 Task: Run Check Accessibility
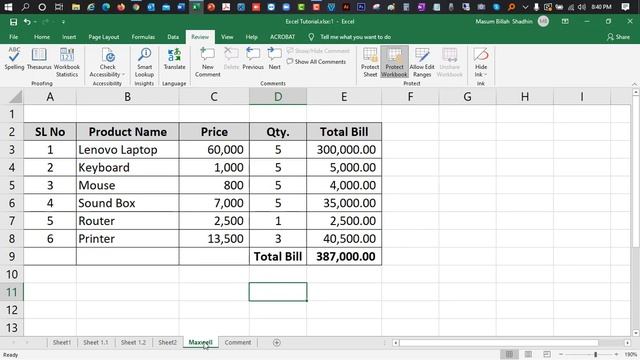point(107,62)
